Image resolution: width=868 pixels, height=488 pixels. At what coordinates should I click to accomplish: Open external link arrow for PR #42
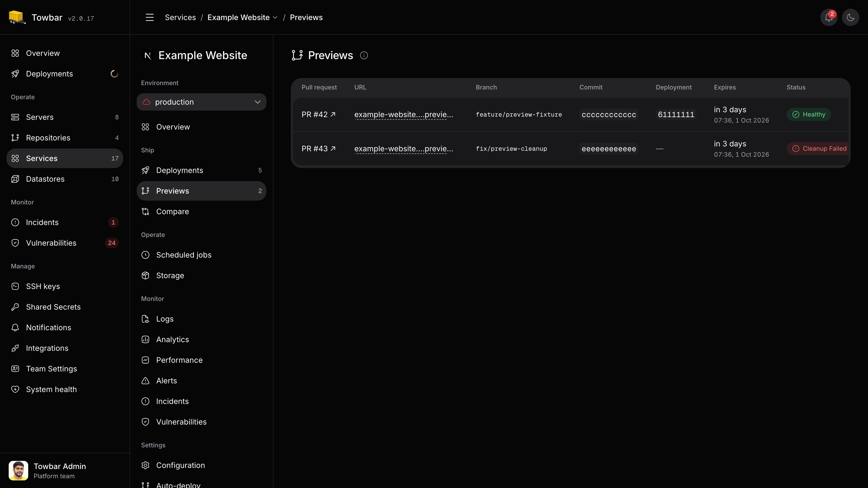coord(333,114)
